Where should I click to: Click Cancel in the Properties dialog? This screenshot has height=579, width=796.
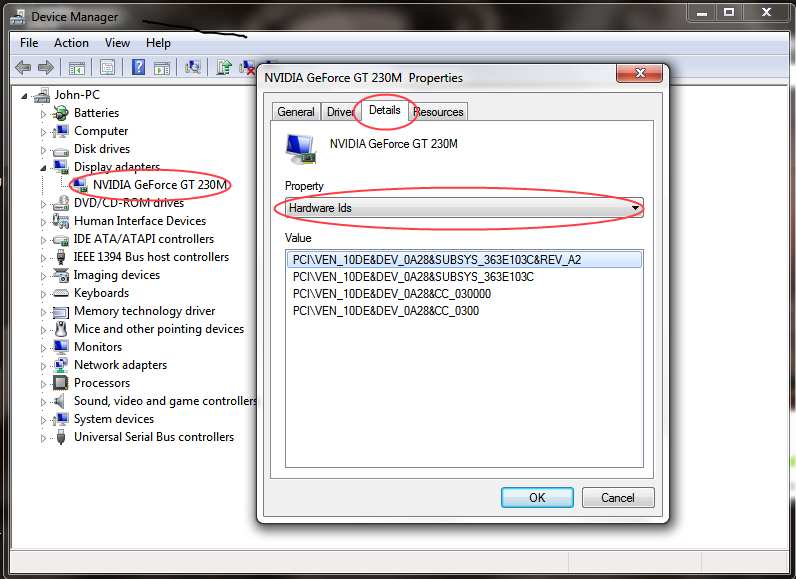click(x=618, y=497)
